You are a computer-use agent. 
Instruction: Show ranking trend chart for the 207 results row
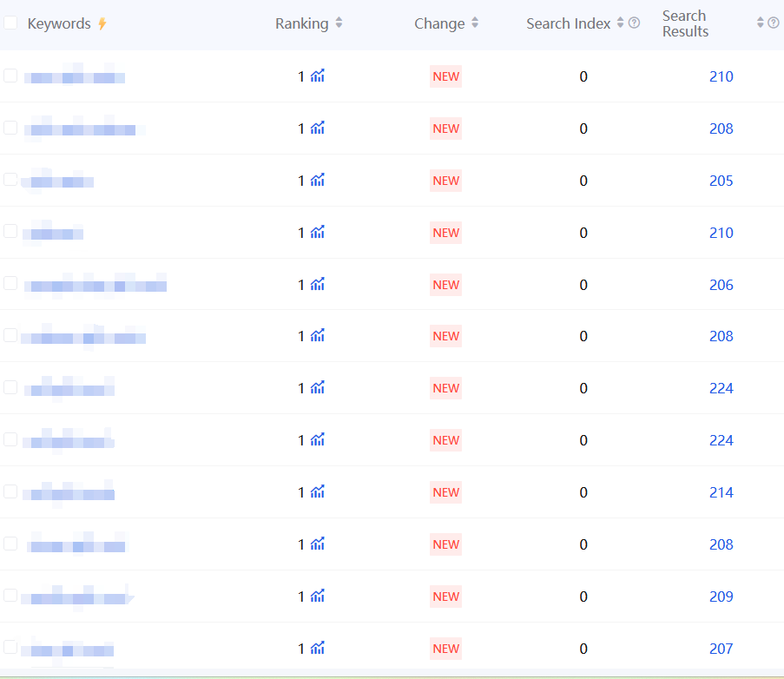click(x=318, y=649)
